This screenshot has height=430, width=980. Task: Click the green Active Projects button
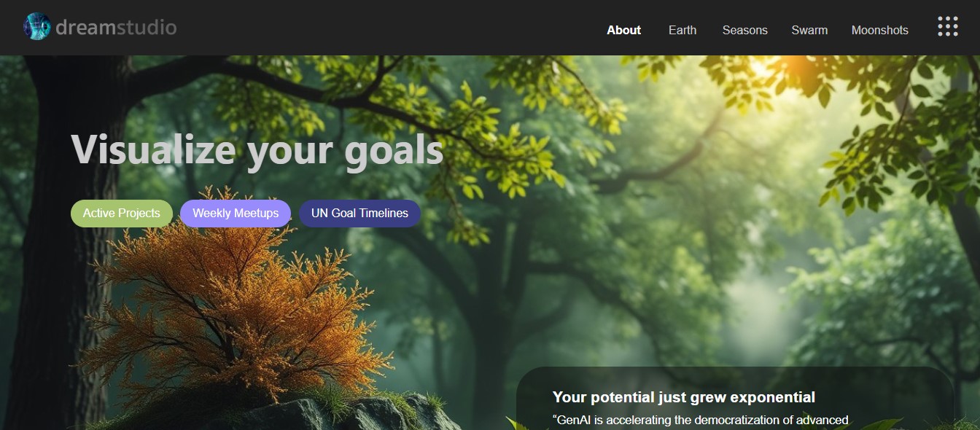(x=121, y=214)
